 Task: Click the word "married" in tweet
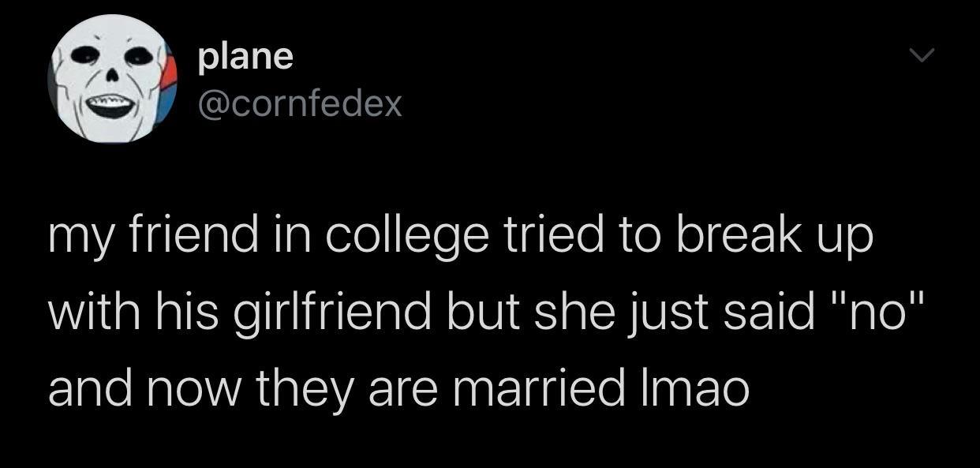tap(538, 390)
